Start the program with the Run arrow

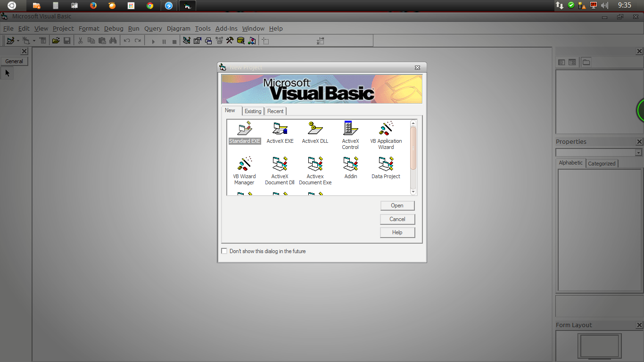tap(153, 41)
